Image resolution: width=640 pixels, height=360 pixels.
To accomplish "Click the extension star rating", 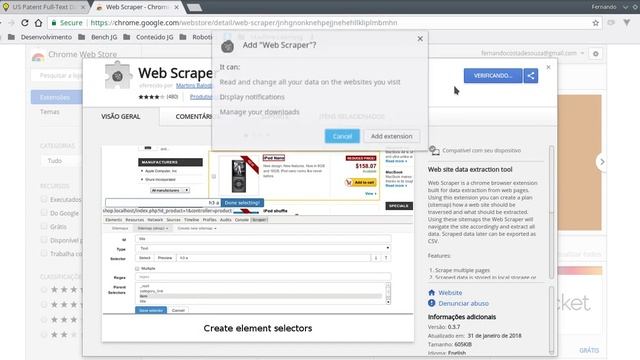I will point(151,97).
